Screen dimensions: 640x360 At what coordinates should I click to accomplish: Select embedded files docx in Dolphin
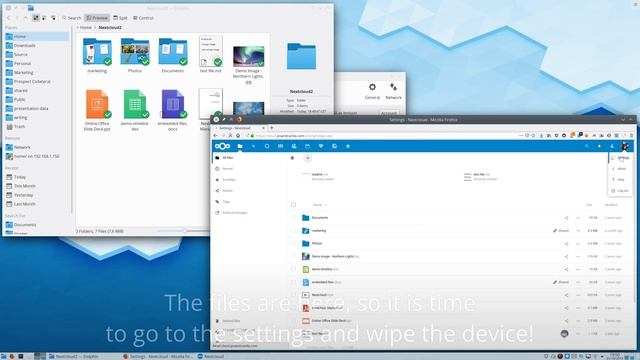point(173,110)
